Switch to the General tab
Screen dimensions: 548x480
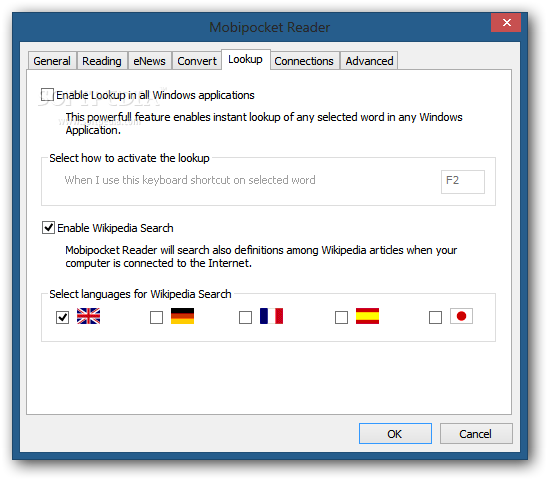[x=52, y=61]
